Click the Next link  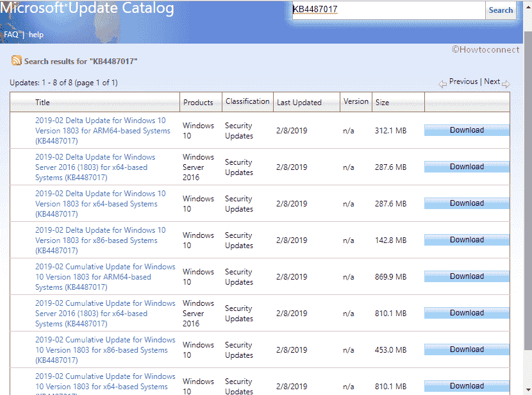tap(492, 81)
